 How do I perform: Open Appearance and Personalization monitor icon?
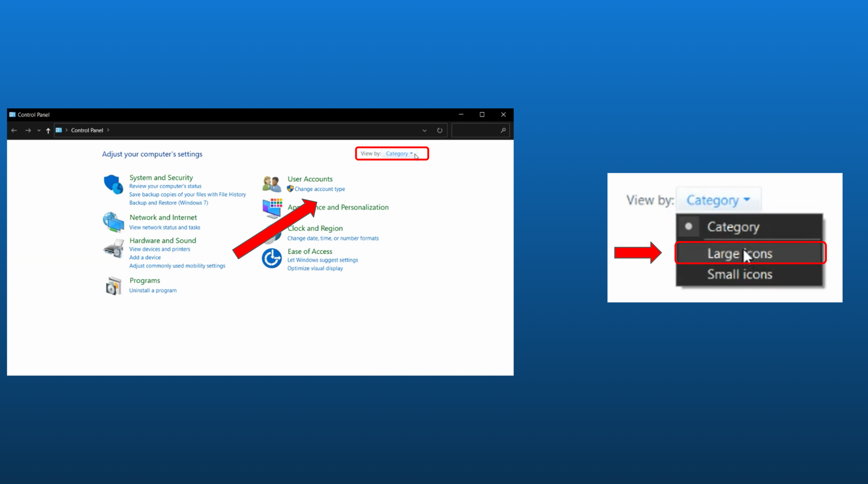point(272,208)
